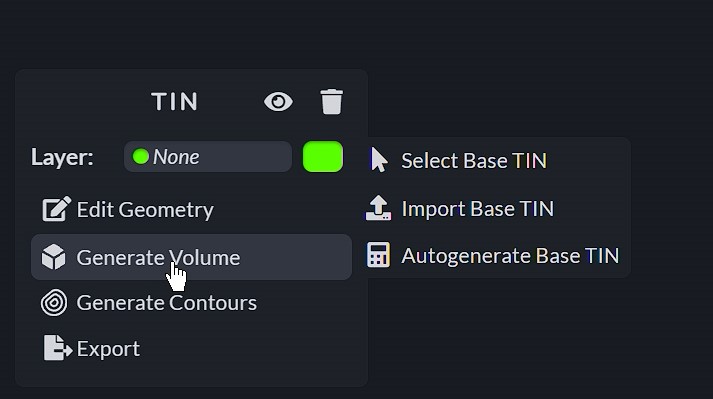Toggle TIN visibility with the eye icon
This screenshot has height=399, width=713.
278,101
